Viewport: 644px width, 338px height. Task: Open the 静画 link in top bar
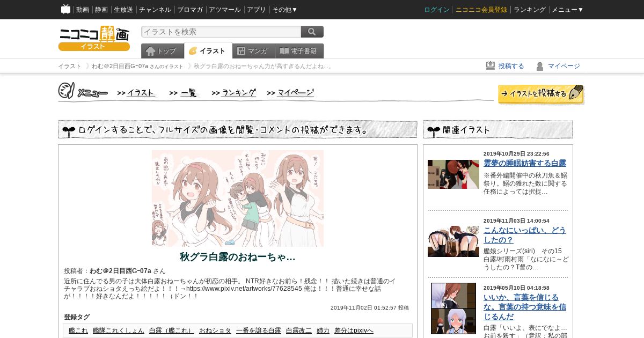(101, 10)
